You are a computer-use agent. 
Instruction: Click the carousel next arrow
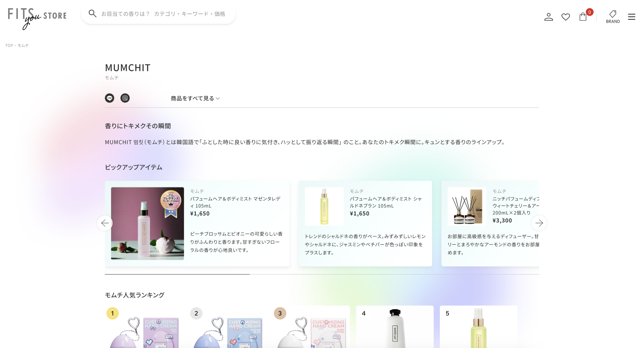[x=539, y=223]
